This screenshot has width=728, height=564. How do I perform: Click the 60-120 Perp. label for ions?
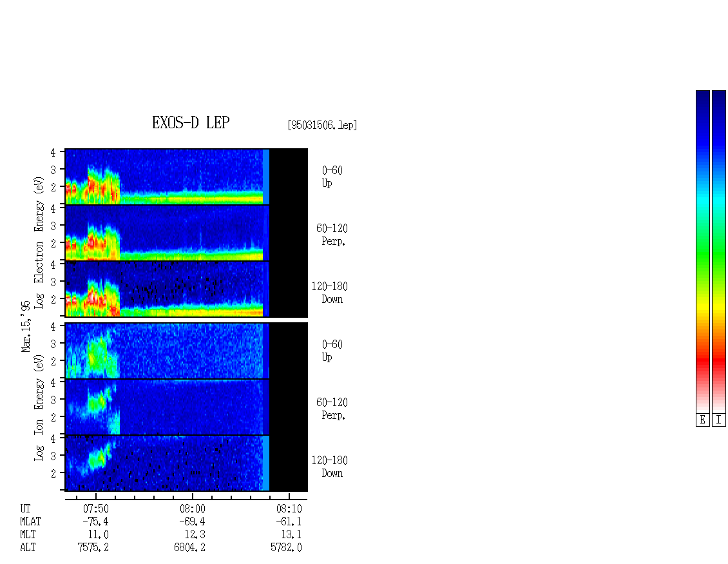point(332,409)
